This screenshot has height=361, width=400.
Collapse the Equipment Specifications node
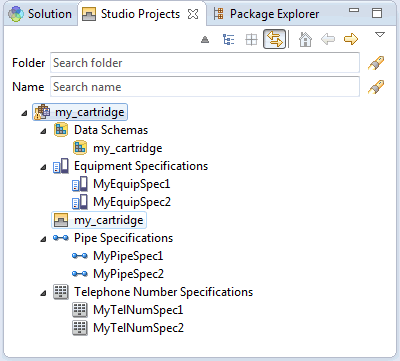pyautogui.click(x=43, y=167)
